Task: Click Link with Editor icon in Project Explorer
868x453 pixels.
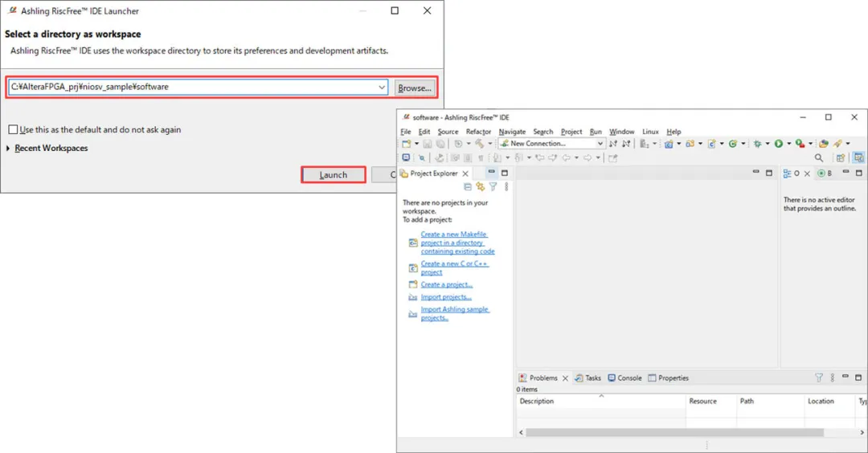Action: 480,187
